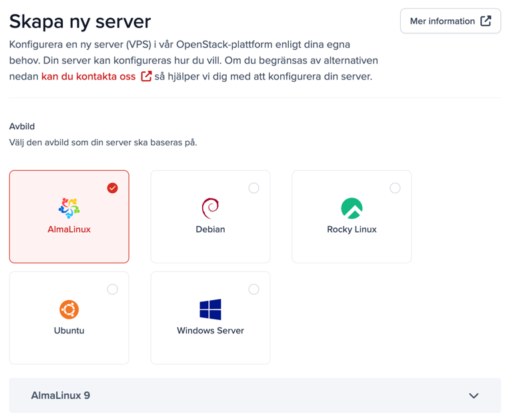Image resolution: width=509 pixels, height=420 pixels.
Task: Click the orange Ubuntu logo
Action: click(x=69, y=309)
